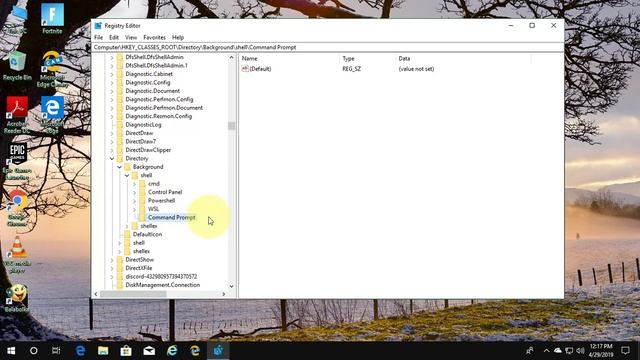The height and width of the screenshot is (360, 640).
Task: Collapse the shell key under Background
Action: (127, 176)
